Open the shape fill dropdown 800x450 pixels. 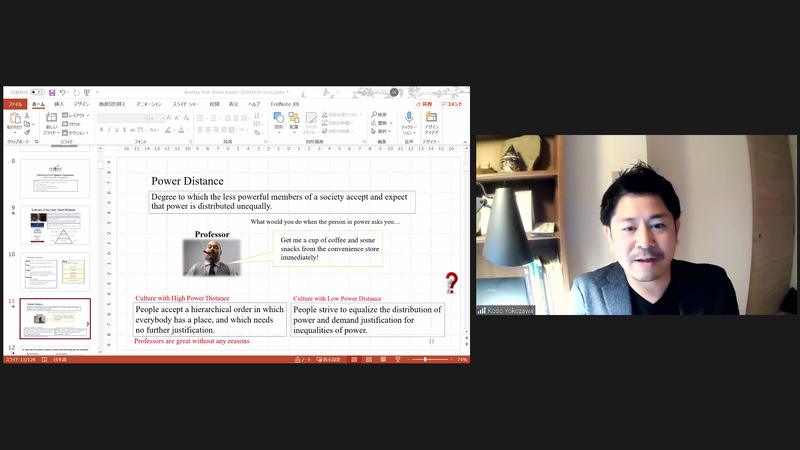pos(341,115)
